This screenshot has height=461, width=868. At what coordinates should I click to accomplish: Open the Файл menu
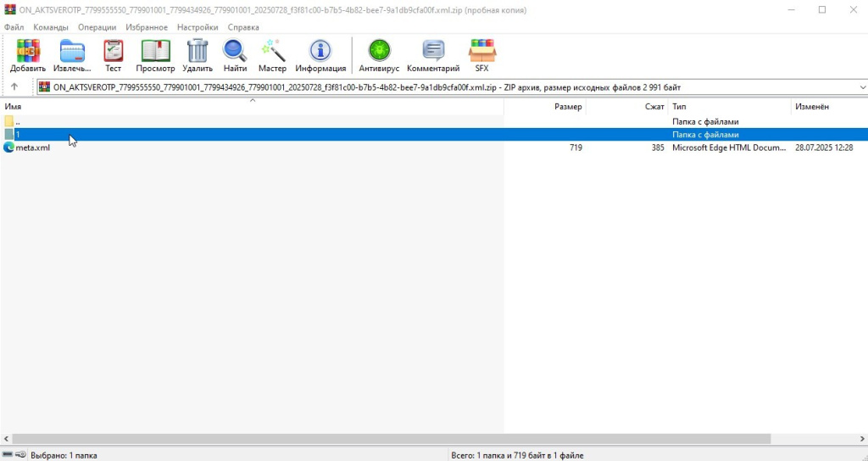coord(14,27)
